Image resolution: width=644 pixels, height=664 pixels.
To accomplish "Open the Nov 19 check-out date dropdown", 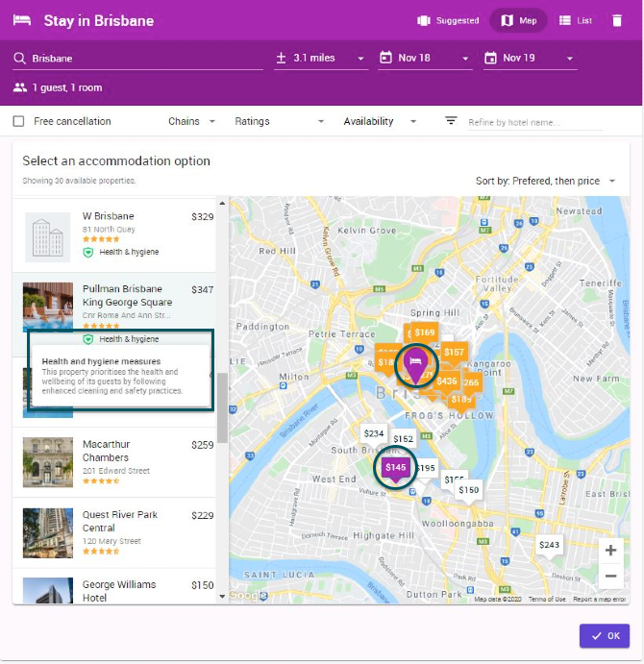I will pos(530,58).
